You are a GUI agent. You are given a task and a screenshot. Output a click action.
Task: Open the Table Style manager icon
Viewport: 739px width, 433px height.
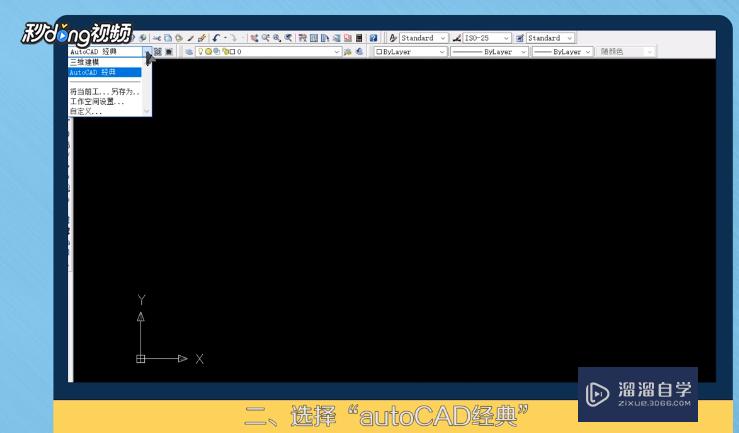tap(519, 38)
